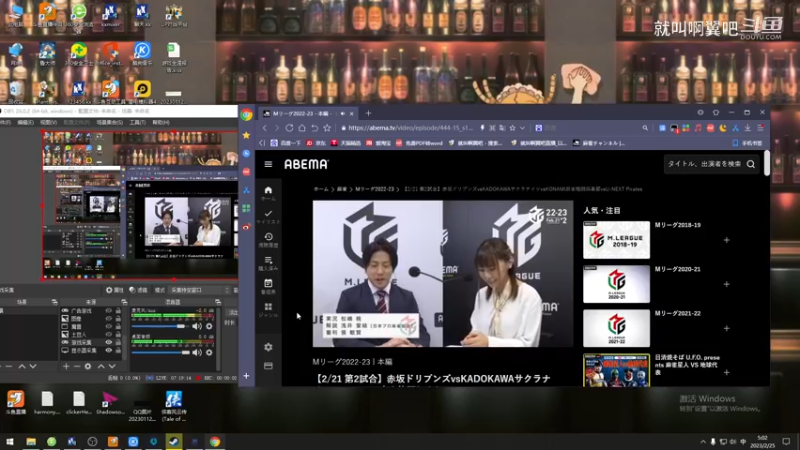This screenshot has width=800, height=450.
Task: Click the yellow star favorites icon in browser side strip
Action: [246, 135]
